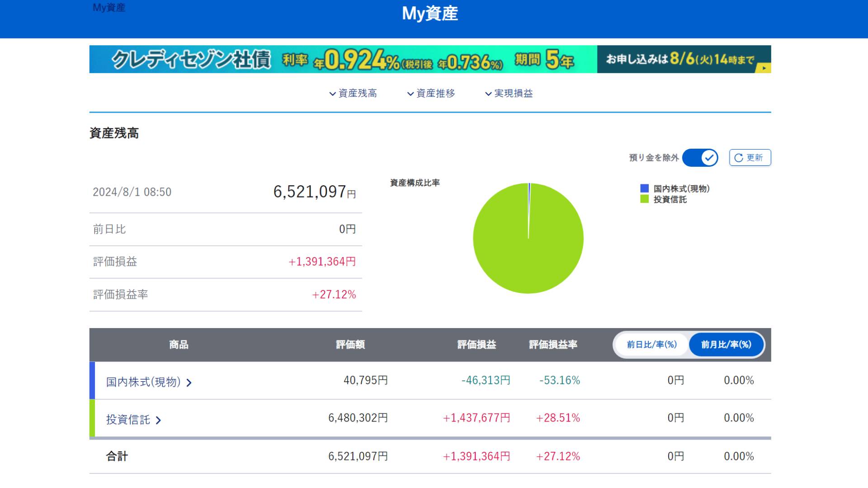Click the 評価損益 column header
The height and width of the screenshot is (488, 868).
click(476, 345)
